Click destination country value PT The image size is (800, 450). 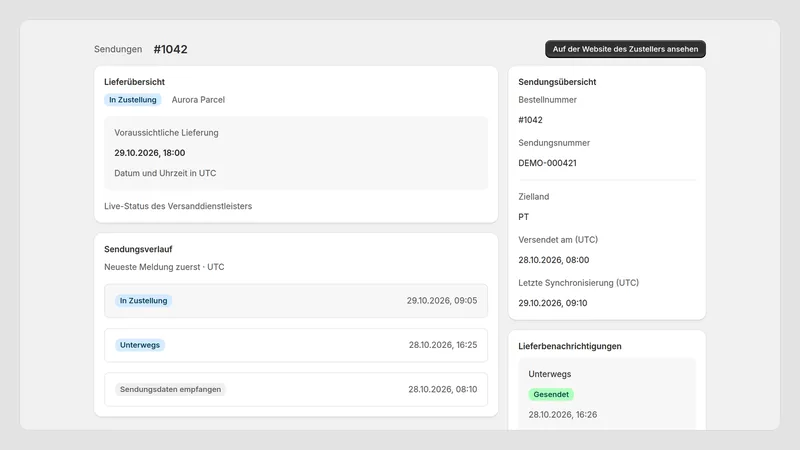(x=523, y=217)
